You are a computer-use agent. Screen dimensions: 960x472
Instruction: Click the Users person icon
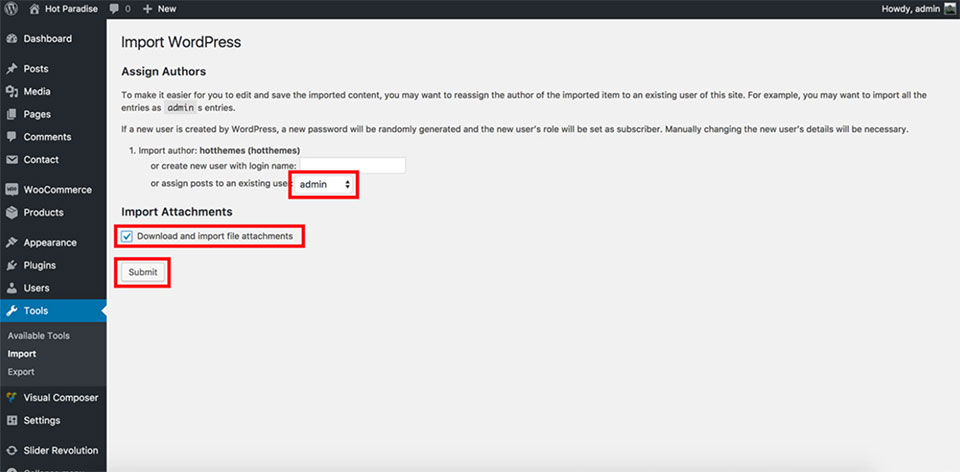(x=12, y=288)
